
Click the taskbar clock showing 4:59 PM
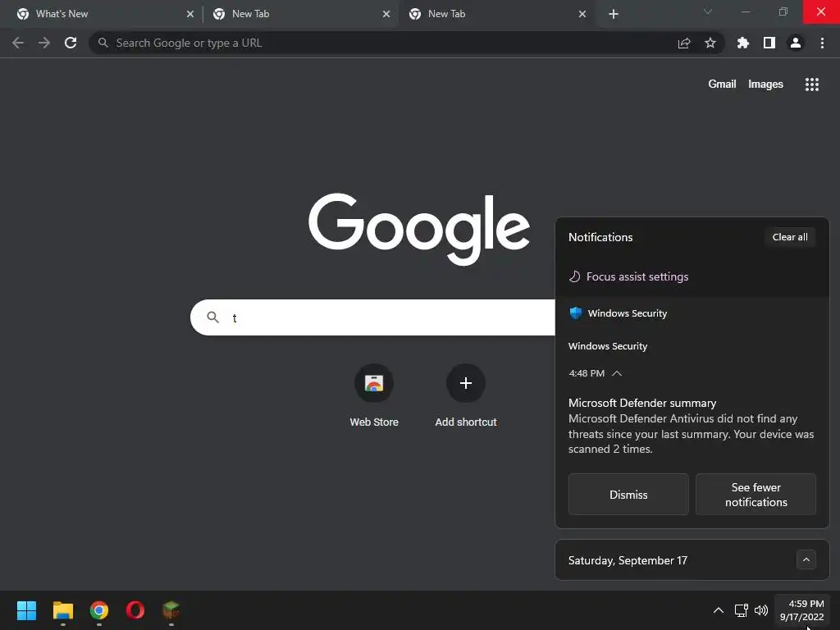pyautogui.click(x=802, y=610)
